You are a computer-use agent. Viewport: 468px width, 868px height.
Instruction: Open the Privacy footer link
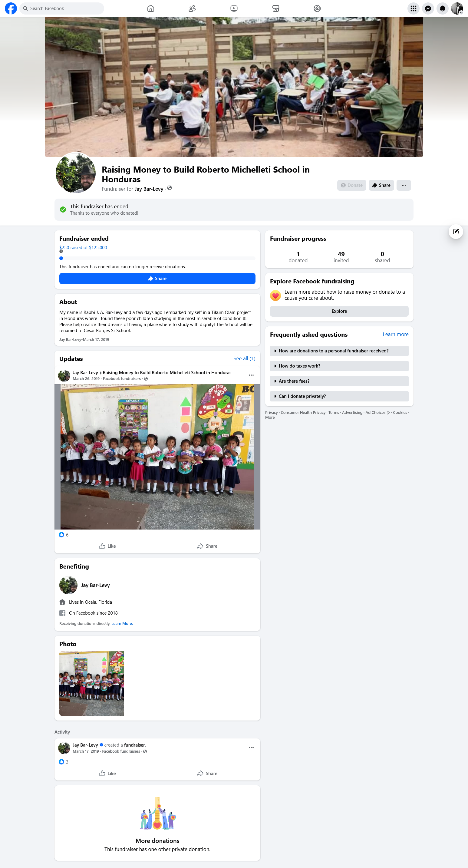271,412
